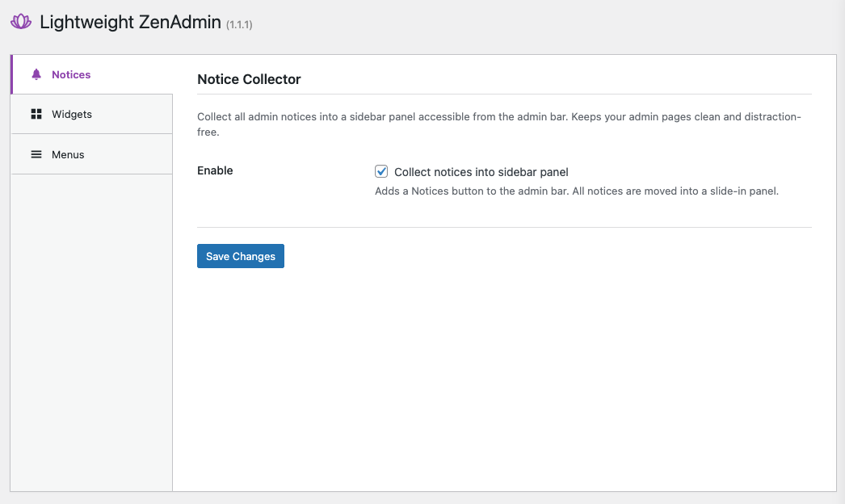
Task: Click the Lightweight ZenAdmin title text
Action: pyautogui.click(x=129, y=22)
